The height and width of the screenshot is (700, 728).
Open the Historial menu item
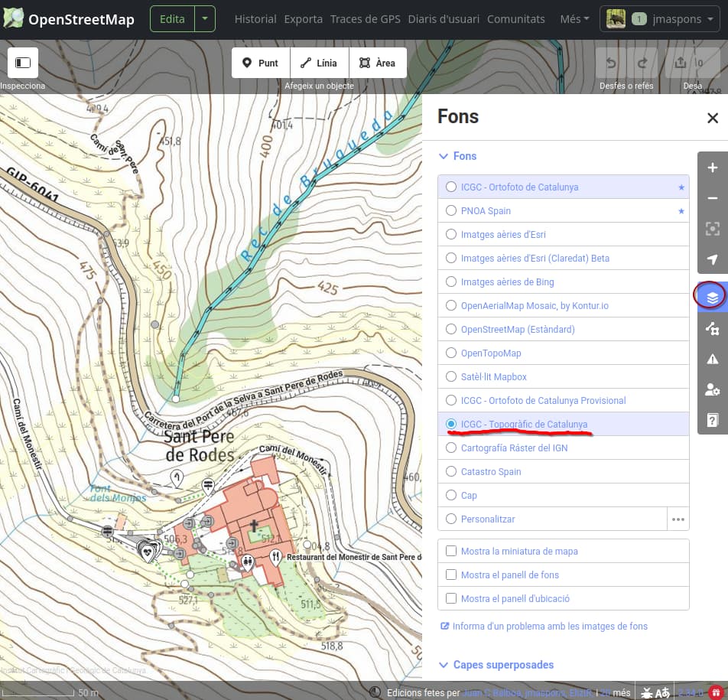[255, 19]
